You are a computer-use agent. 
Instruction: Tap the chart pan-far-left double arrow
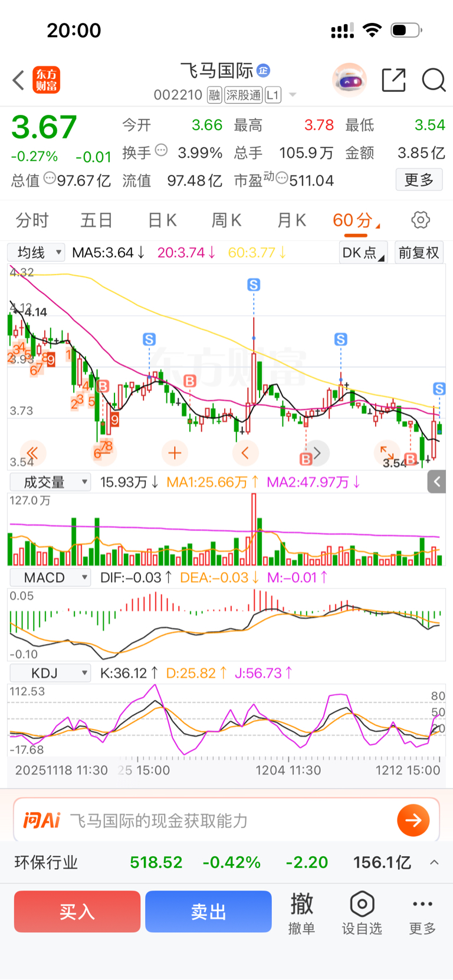point(32,453)
